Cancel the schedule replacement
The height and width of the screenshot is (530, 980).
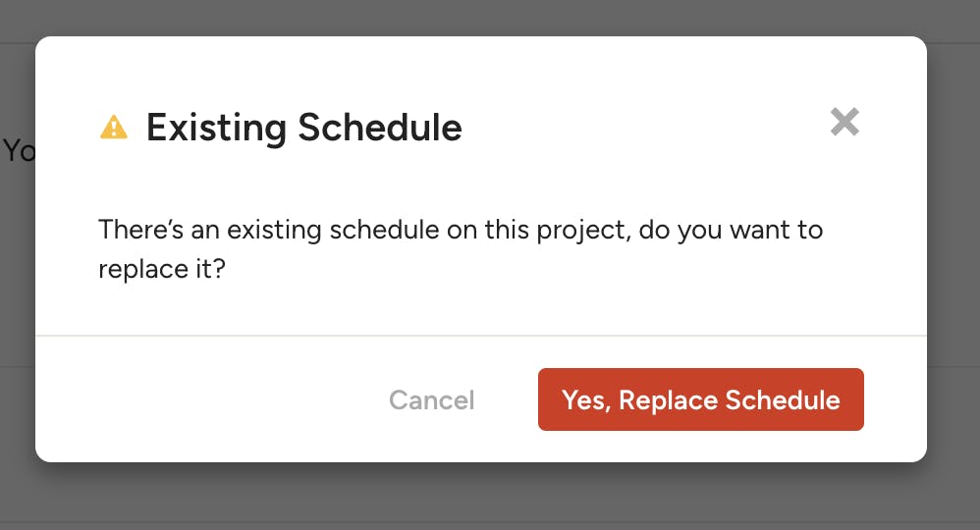click(x=432, y=400)
